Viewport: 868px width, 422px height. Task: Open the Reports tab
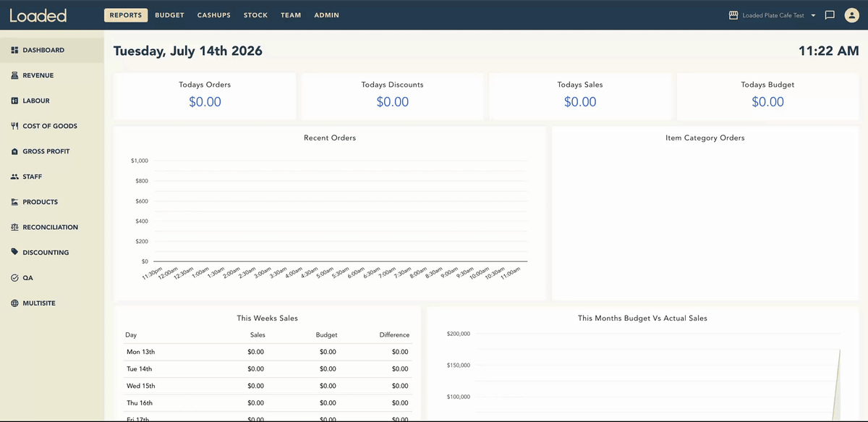126,15
